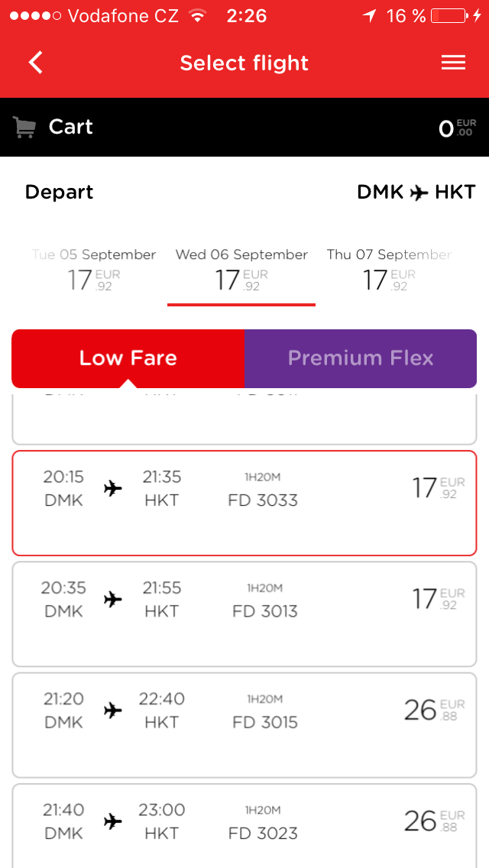Tap plane icon on FD 3013 flight
Screen dimensions: 489x868
pyautogui.click(x=112, y=599)
